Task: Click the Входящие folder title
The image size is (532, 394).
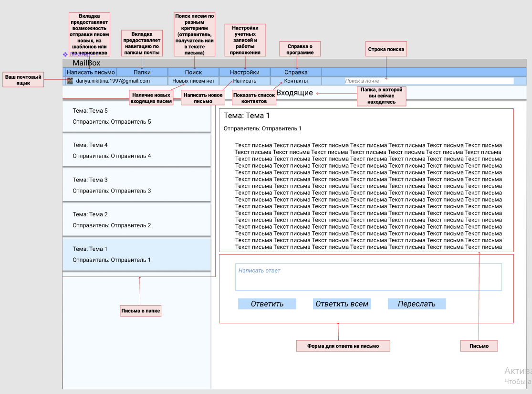Action: (294, 93)
